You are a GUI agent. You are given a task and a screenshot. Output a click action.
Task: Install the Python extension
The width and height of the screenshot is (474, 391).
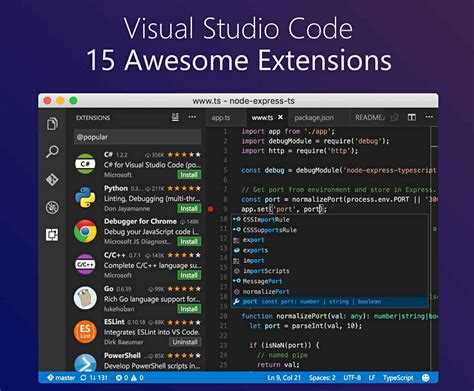click(x=189, y=208)
